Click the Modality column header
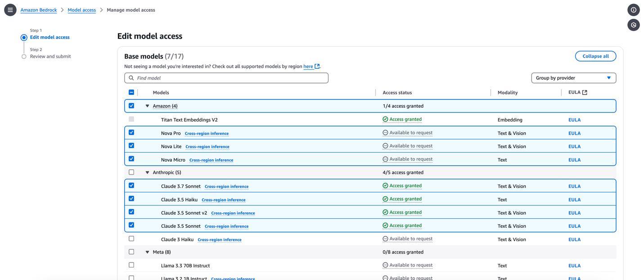Screen dimensions: 644x280 click(x=508, y=93)
